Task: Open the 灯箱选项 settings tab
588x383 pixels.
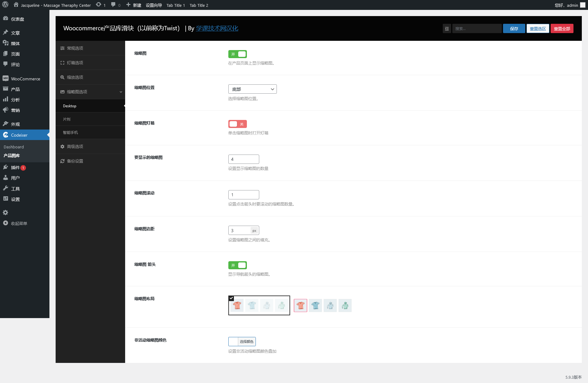Action: tap(75, 63)
